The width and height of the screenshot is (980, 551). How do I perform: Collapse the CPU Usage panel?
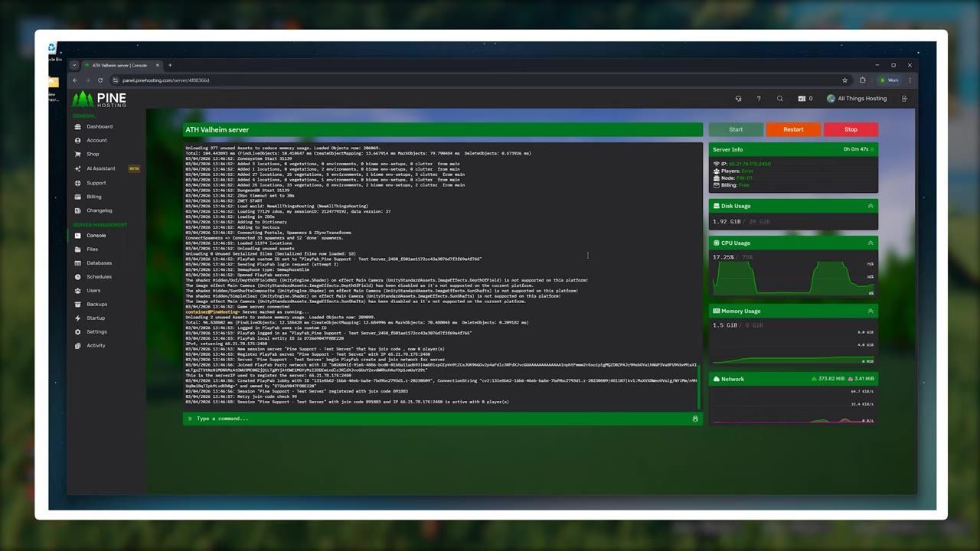[x=870, y=243]
